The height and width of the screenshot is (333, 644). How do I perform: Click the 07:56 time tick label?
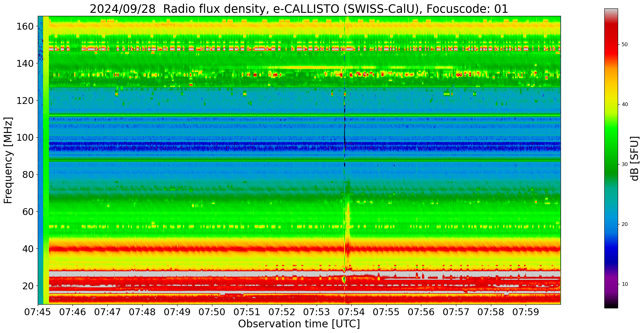pyautogui.click(x=421, y=312)
